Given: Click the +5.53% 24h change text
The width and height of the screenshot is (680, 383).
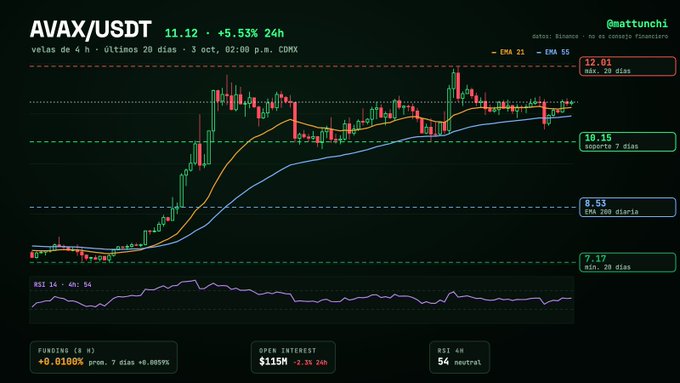Looking at the screenshot, I should click(251, 33).
